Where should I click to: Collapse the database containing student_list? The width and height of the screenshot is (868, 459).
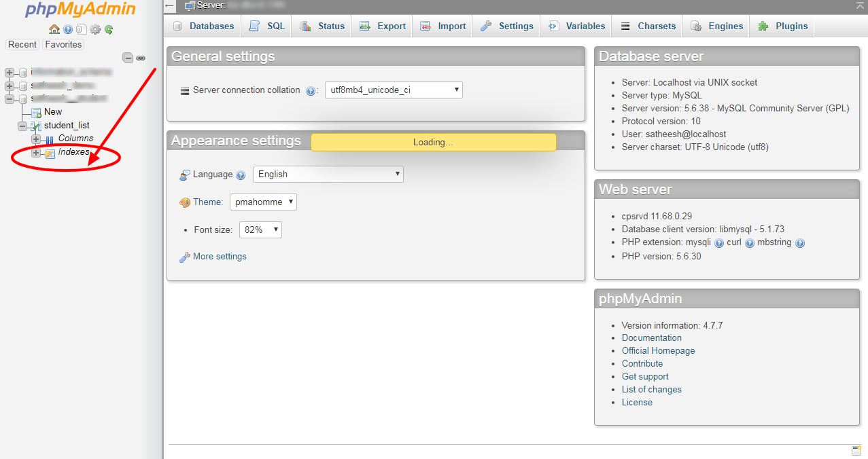(x=9, y=99)
